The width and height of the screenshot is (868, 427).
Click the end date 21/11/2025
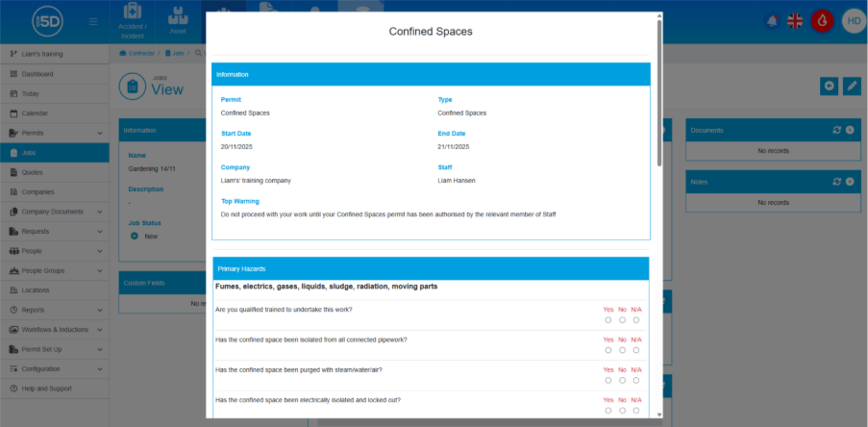454,147
